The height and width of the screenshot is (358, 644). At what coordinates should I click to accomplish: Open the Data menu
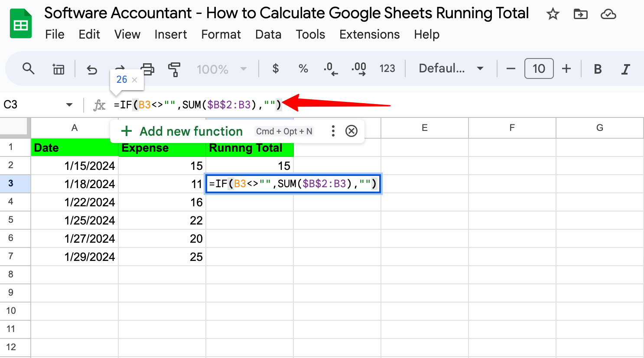point(268,34)
